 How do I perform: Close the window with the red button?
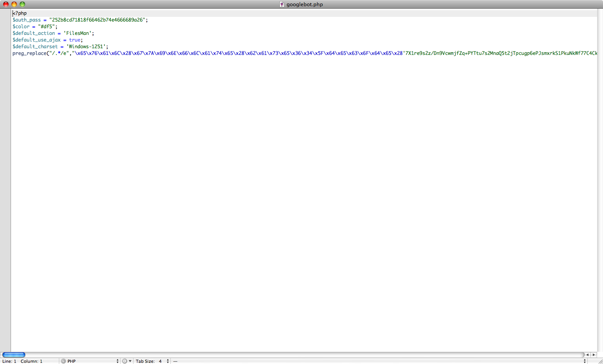[x=6, y=4]
